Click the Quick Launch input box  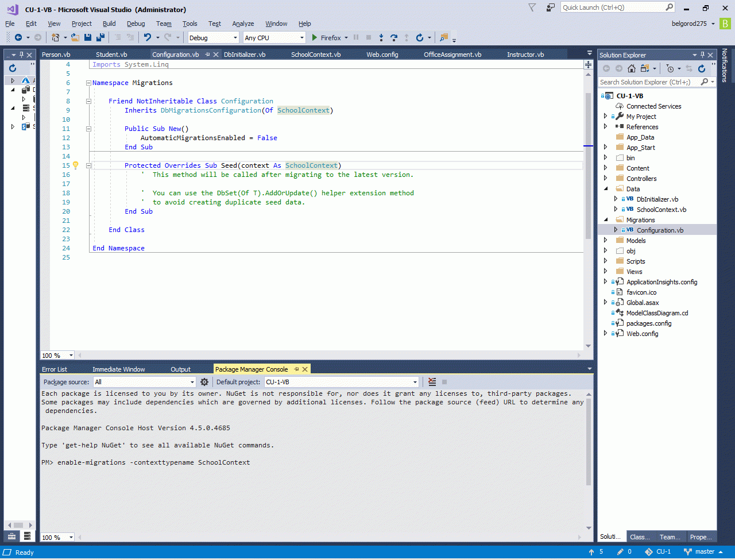(612, 7)
